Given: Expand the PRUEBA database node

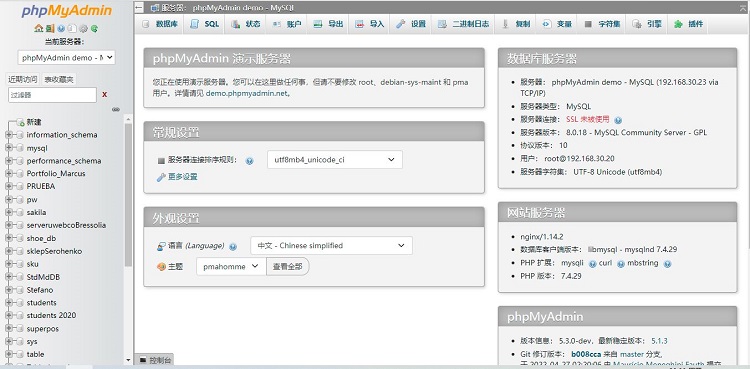Looking at the screenshot, I should point(9,187).
